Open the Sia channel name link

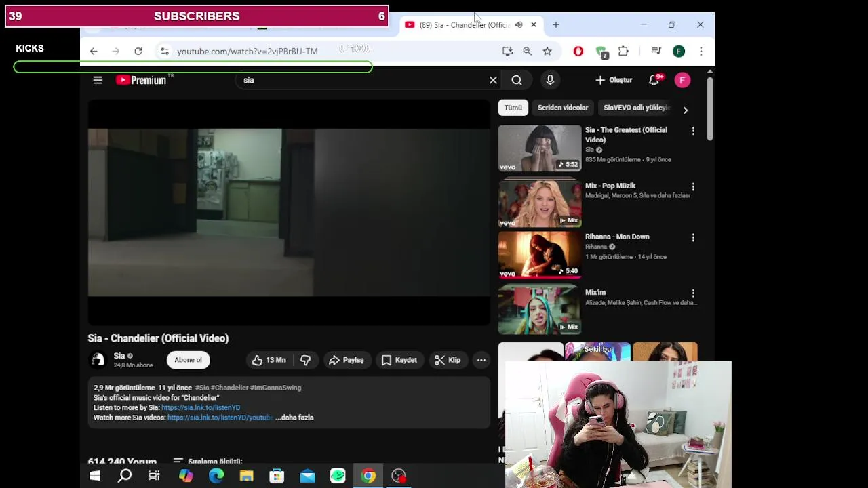(x=119, y=356)
